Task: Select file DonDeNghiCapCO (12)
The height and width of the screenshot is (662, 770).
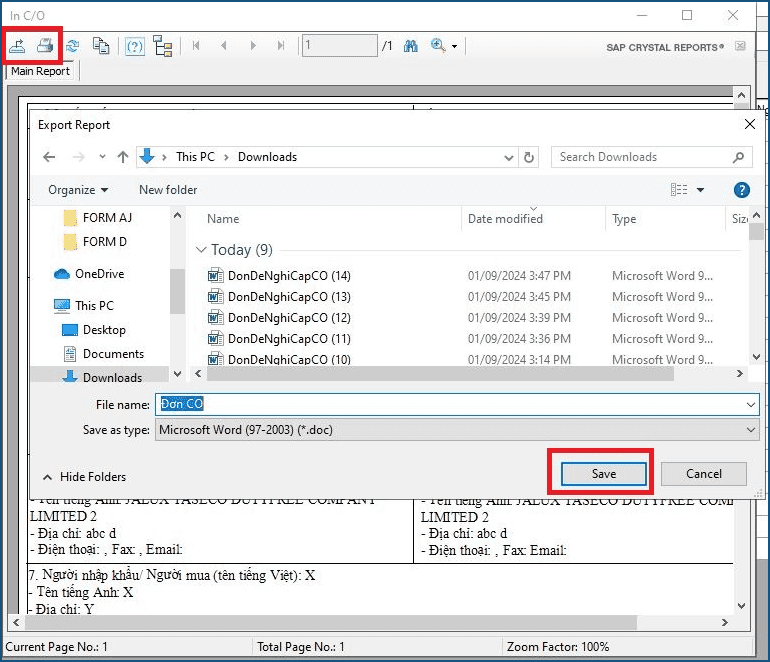Action: (x=289, y=318)
